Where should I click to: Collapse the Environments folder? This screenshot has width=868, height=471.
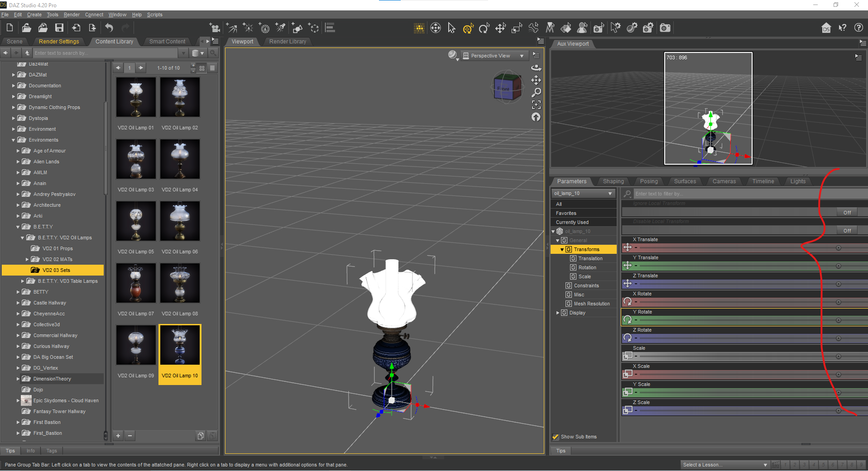coord(14,140)
